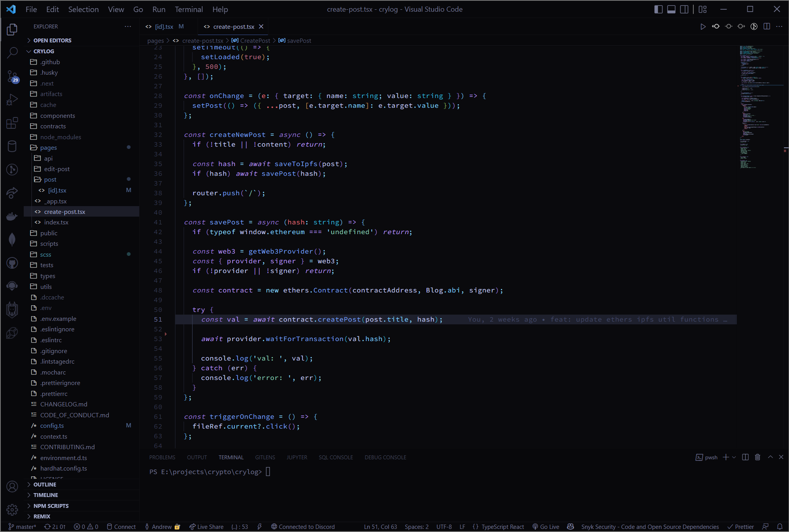Open the new terminal launch profile dropdown
789x532 pixels.
(734, 457)
